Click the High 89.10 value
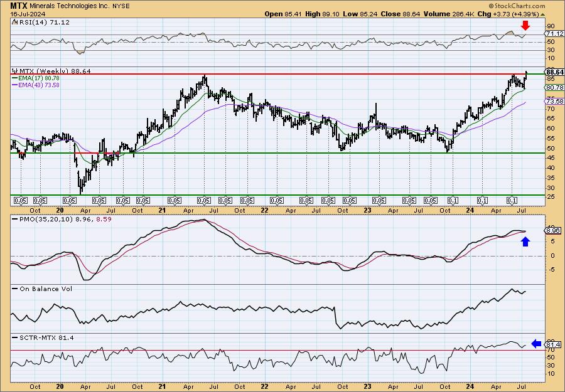The image size is (565, 392). click(321, 14)
